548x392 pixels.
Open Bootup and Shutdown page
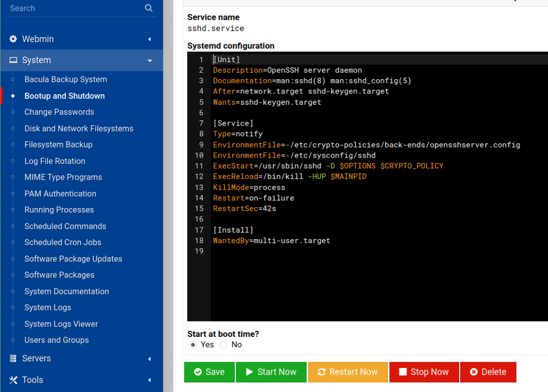click(65, 96)
